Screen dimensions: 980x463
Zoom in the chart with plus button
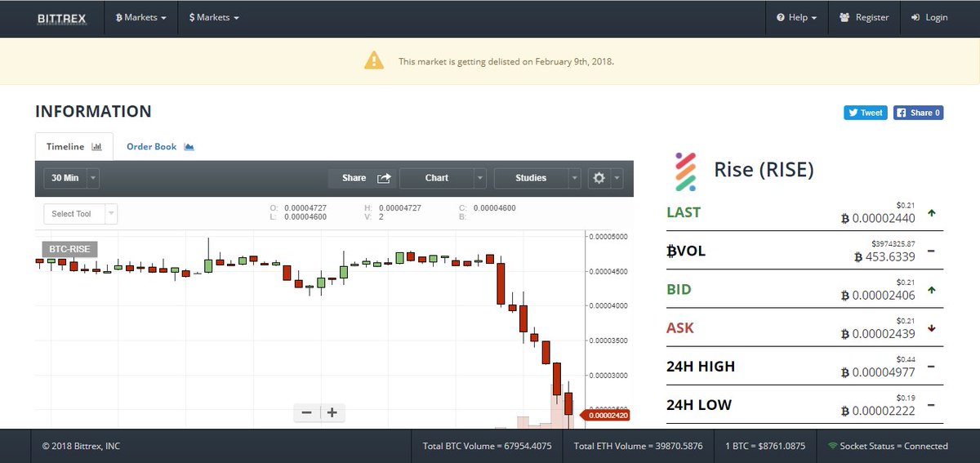(332, 412)
